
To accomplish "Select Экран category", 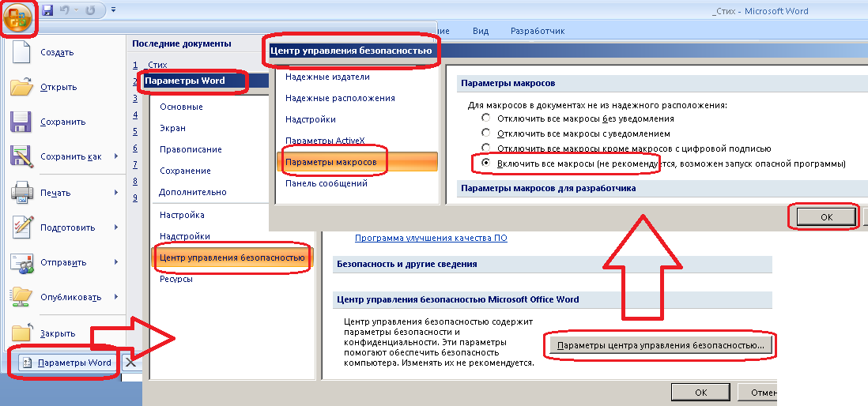I will 172,128.
